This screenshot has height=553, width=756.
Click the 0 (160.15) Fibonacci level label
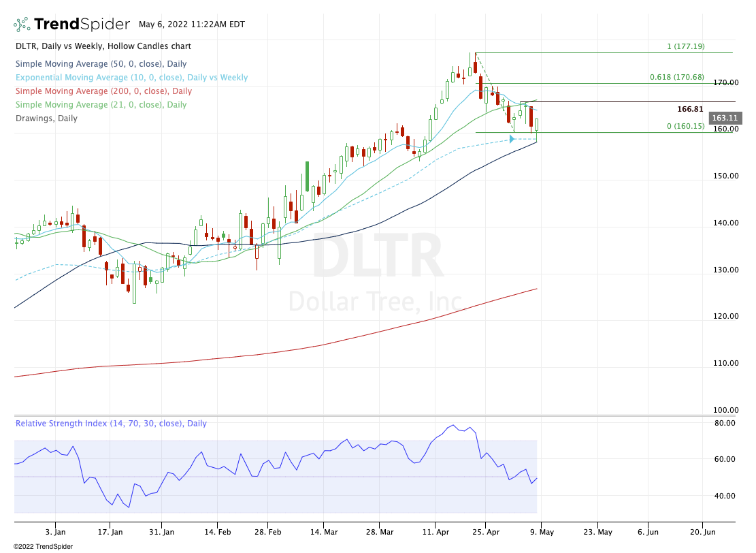tap(686, 126)
